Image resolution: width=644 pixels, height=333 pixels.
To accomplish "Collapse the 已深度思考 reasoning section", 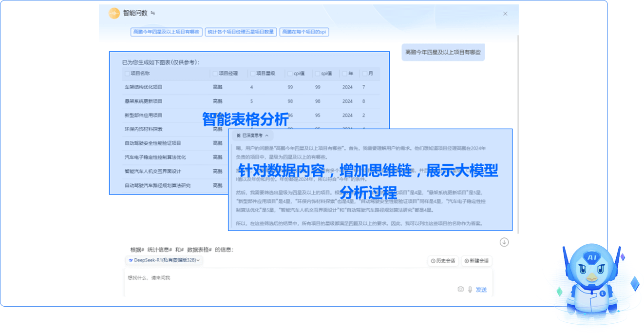I will point(252,135).
